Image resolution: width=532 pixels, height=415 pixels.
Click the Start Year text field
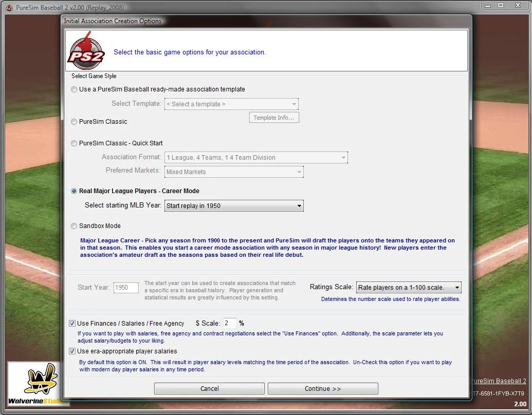point(126,288)
